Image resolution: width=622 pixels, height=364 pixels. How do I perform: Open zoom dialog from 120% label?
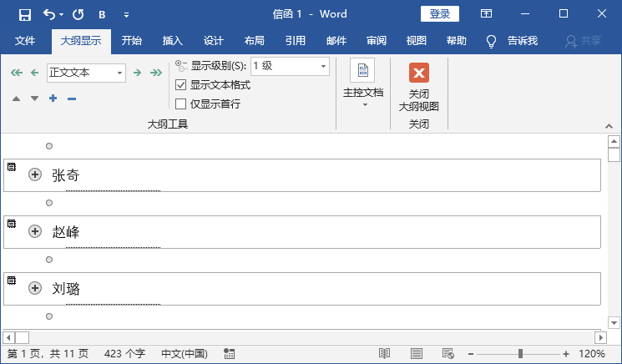click(592, 354)
